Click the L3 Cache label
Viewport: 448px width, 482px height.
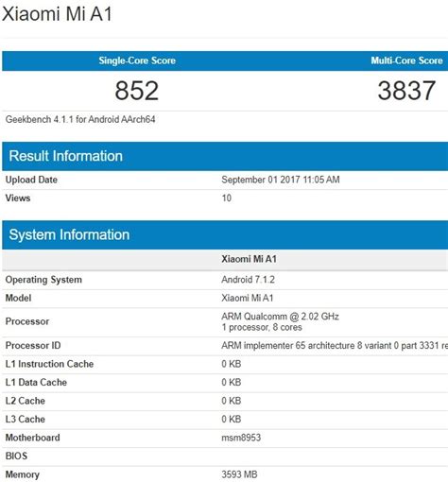(x=26, y=420)
